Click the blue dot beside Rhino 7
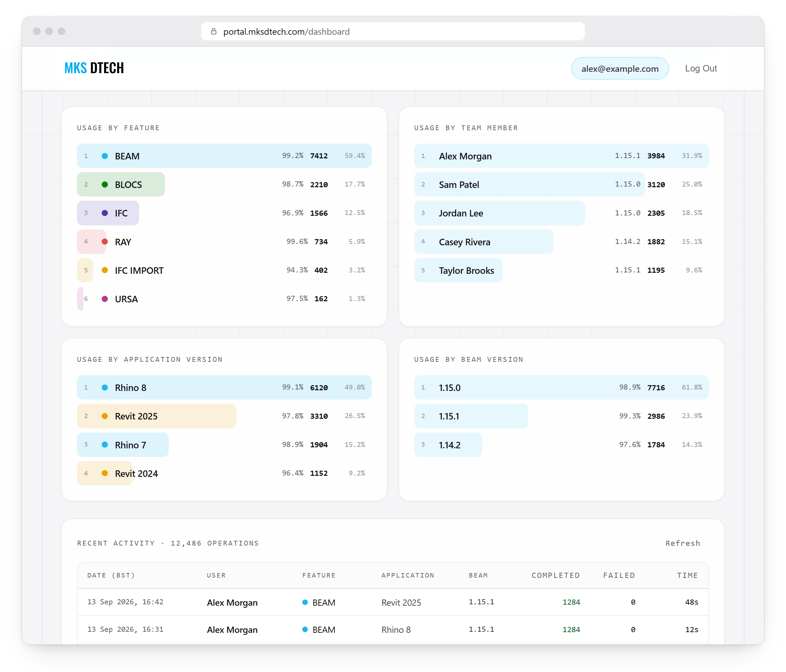Screen dimensions: 786x672 (105, 445)
